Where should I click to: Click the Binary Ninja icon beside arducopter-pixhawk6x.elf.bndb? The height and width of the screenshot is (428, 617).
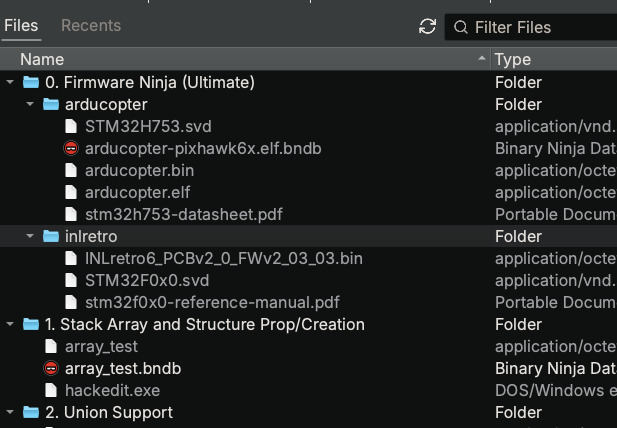[71, 148]
